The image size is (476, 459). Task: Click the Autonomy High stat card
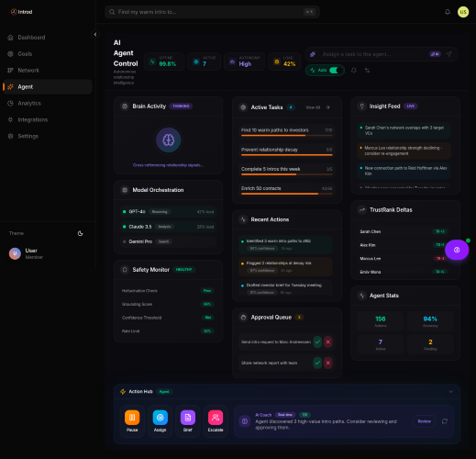click(x=244, y=62)
